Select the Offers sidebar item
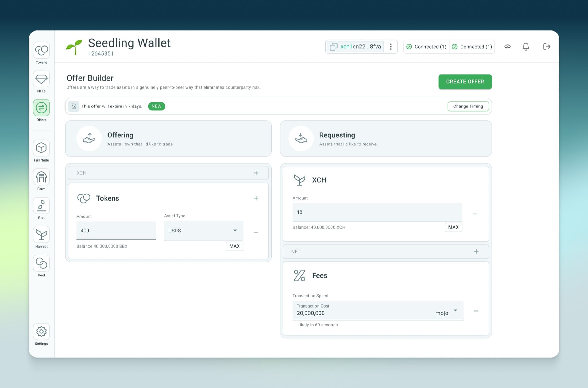 41,108
